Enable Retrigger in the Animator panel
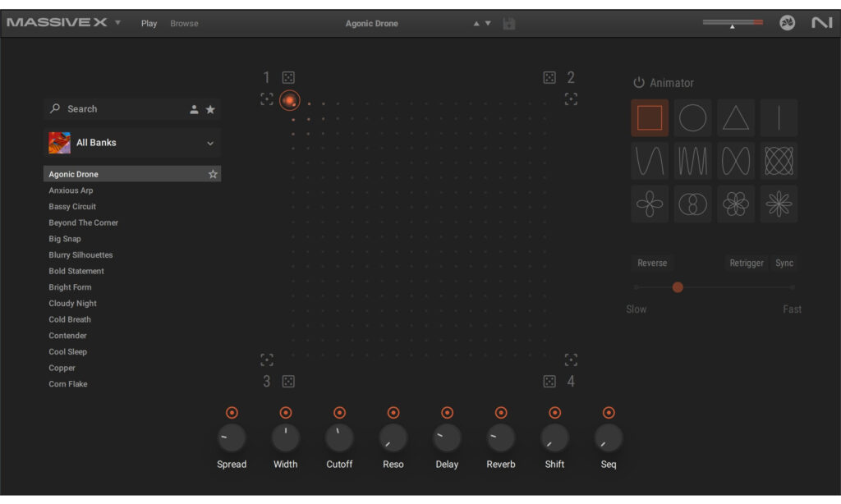Viewport: 841px width, 504px height. (746, 263)
